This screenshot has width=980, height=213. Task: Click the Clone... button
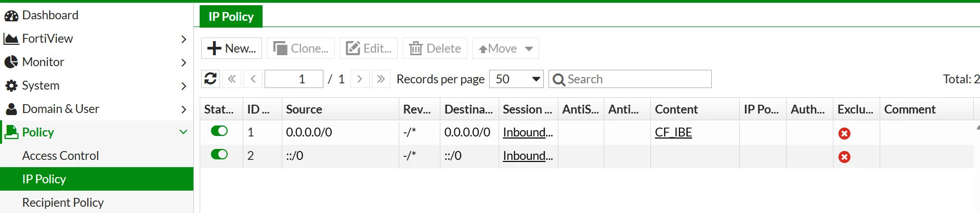tap(301, 48)
